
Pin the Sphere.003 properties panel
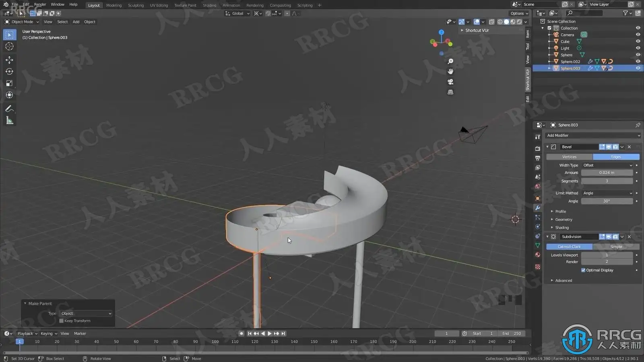click(638, 125)
